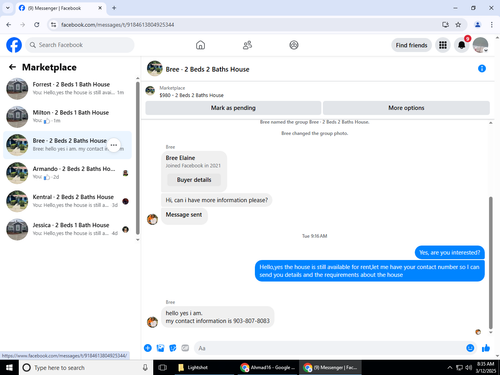Click Mark as pending
Screen dimensions: 500x375
pyautogui.click(x=233, y=108)
